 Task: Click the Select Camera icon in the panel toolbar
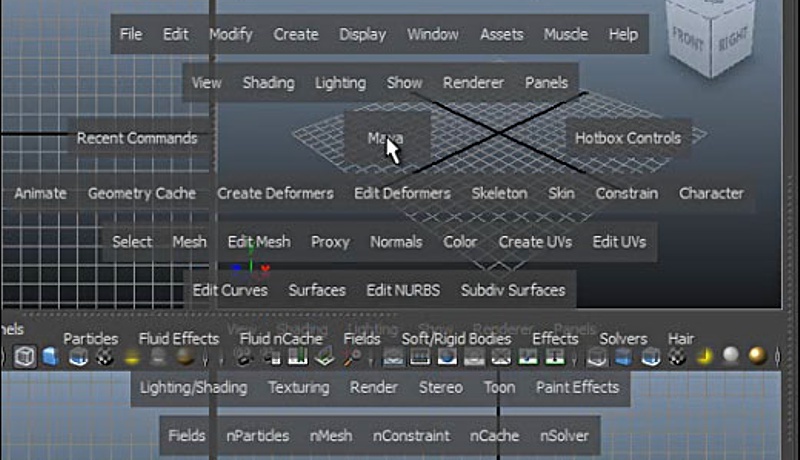[244, 357]
